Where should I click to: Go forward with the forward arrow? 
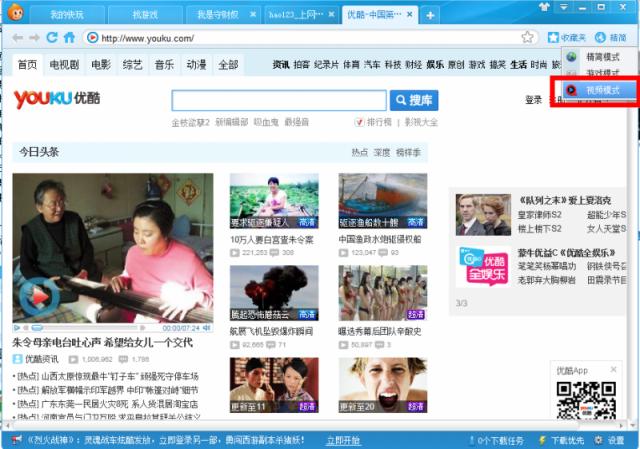pos(34,38)
